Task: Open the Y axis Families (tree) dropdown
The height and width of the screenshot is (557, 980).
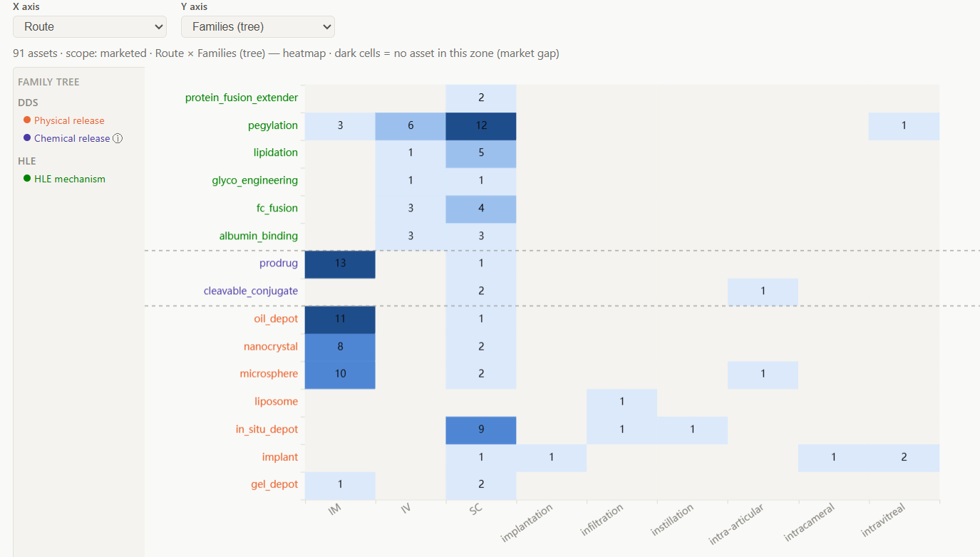Action: [x=258, y=27]
